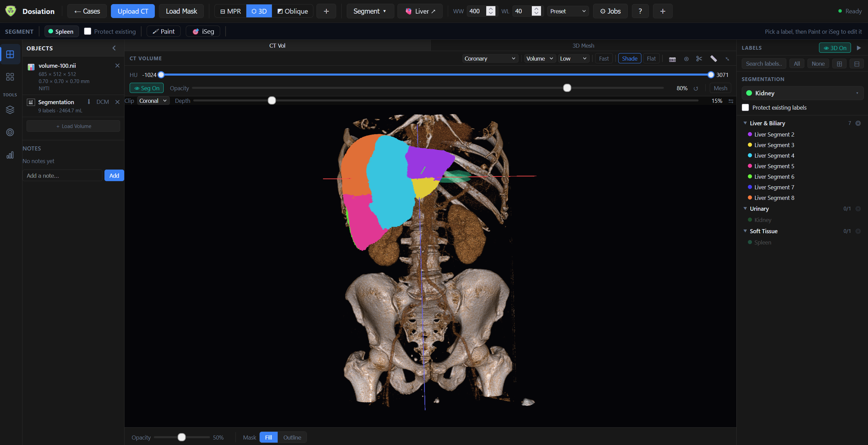The height and width of the screenshot is (445, 868).
Task: Switch labels to split-row layout icon
Action: (857, 64)
